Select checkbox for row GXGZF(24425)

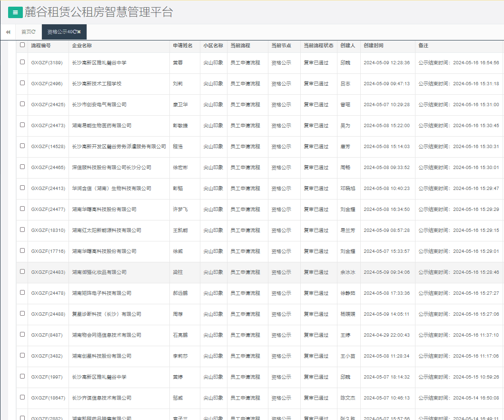click(22, 104)
